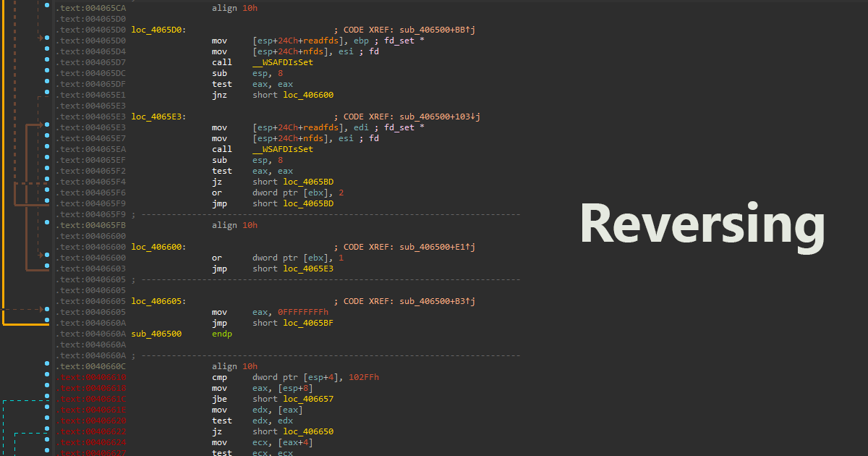This screenshot has height=456, width=868.
Task: Click the first __WSAFDIsSet call at 004065D7
Action: (283, 62)
